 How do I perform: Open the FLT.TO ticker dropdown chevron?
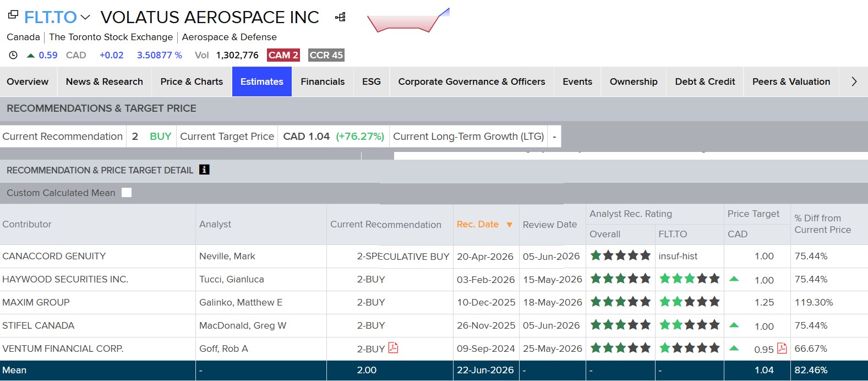click(x=85, y=18)
